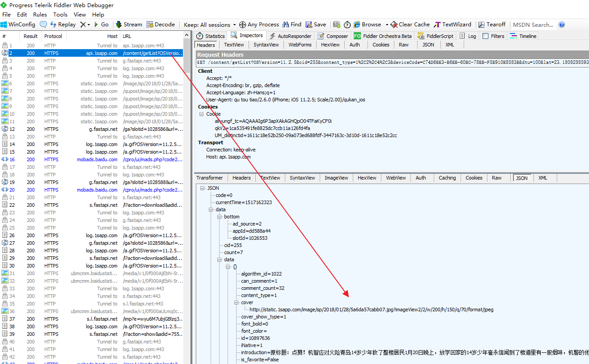This screenshot has height=364, width=589.
Task: Open the blue help icon
Action: pos(562,25)
